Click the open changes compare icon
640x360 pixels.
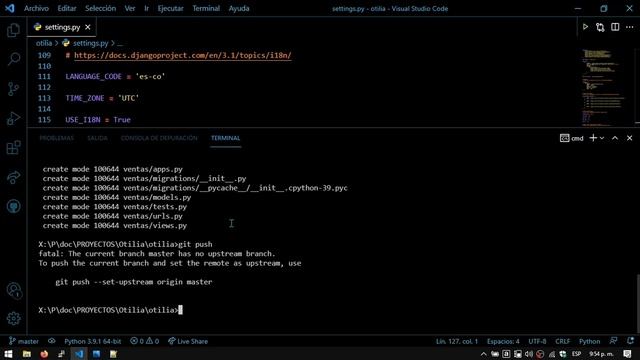point(600,27)
